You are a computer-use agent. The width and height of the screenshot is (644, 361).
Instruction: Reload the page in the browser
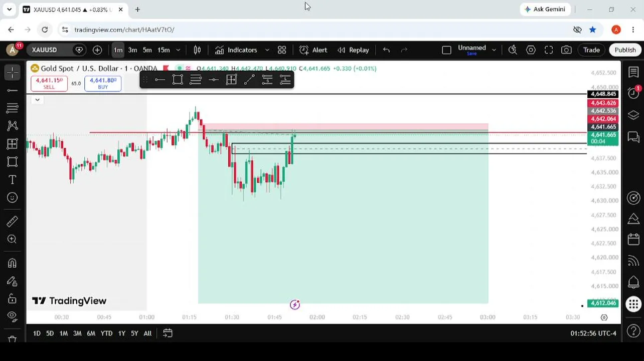click(45, 30)
